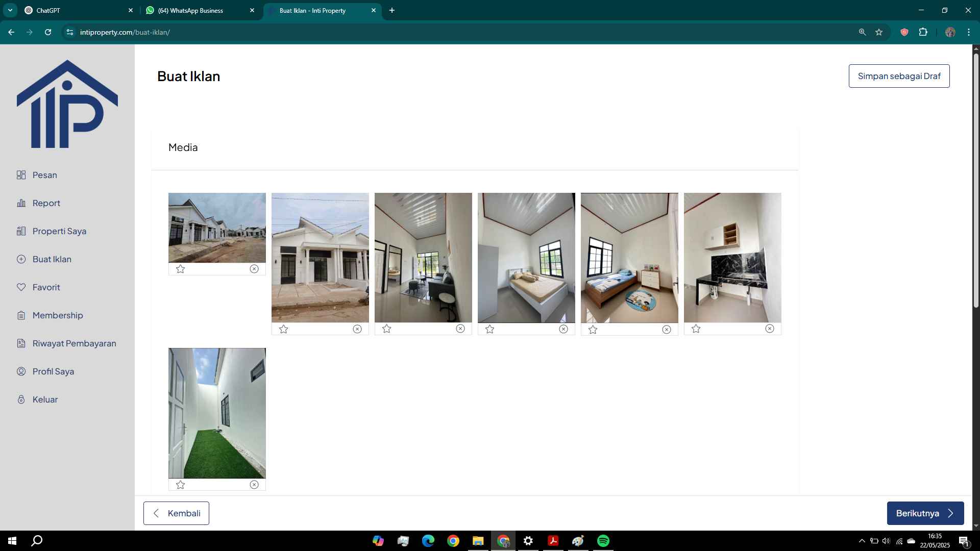980x551 pixels.
Task: Click the address bar URL
Action: (x=125, y=32)
